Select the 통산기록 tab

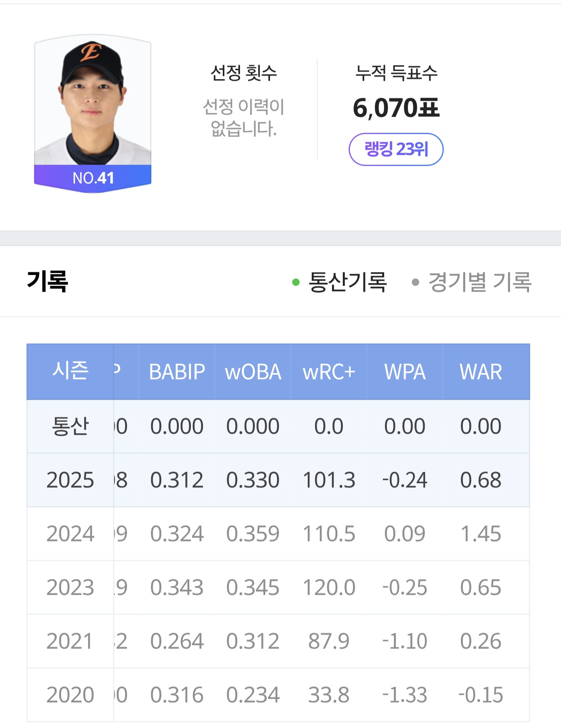coord(347,282)
